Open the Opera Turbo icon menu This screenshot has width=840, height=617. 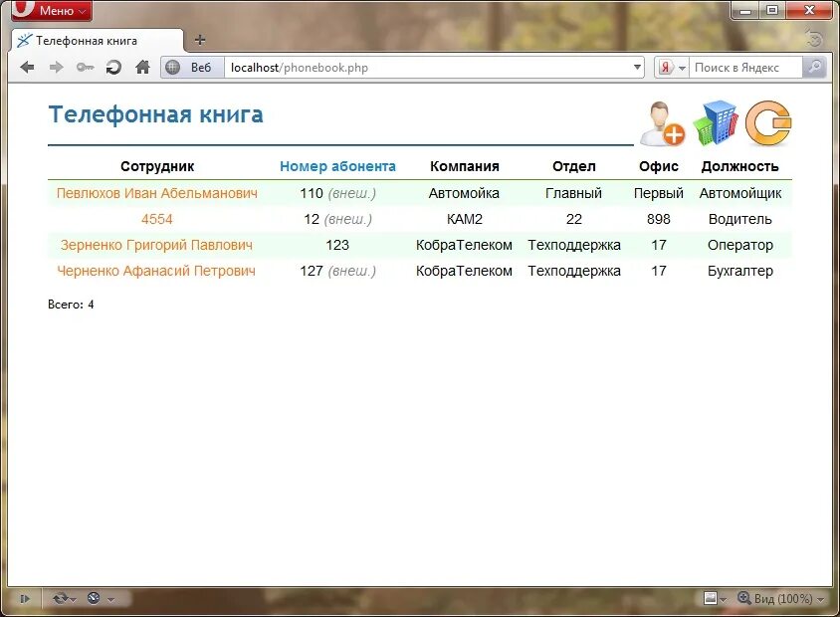point(101,599)
